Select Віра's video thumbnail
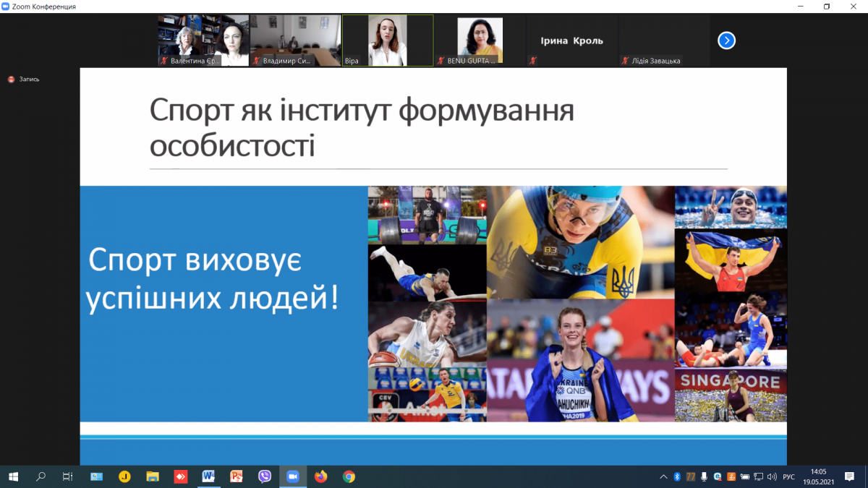Viewport: 868px width, 488px height. click(x=388, y=40)
